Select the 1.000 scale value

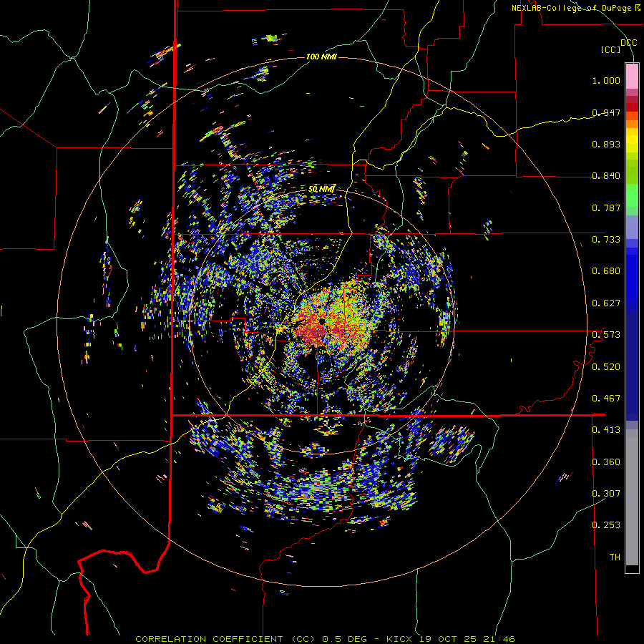(x=606, y=80)
